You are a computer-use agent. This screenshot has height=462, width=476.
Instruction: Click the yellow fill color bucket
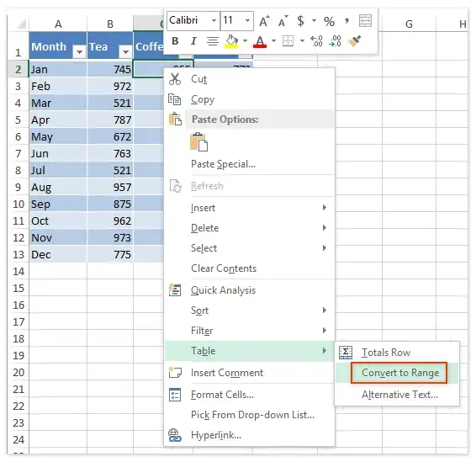click(231, 41)
